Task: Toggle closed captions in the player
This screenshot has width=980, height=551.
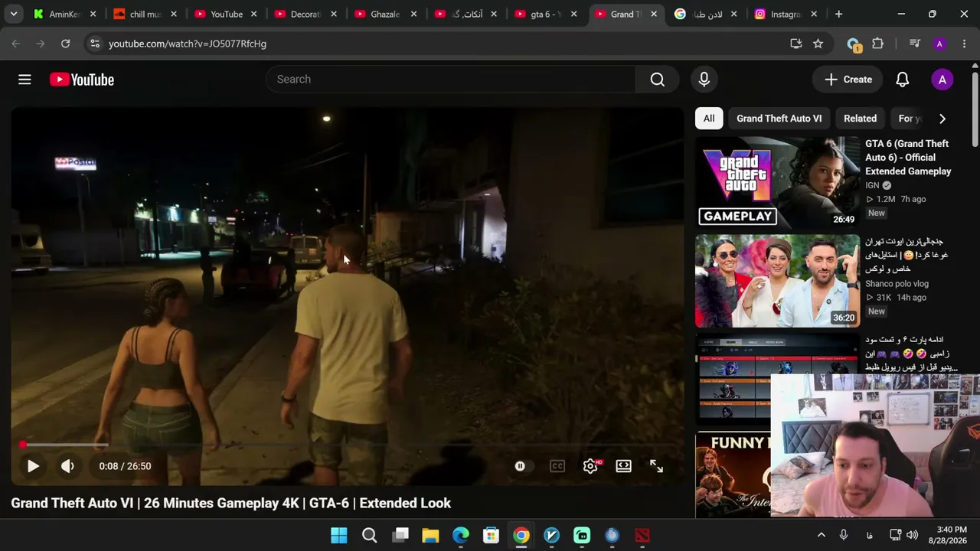Action: coord(557,466)
